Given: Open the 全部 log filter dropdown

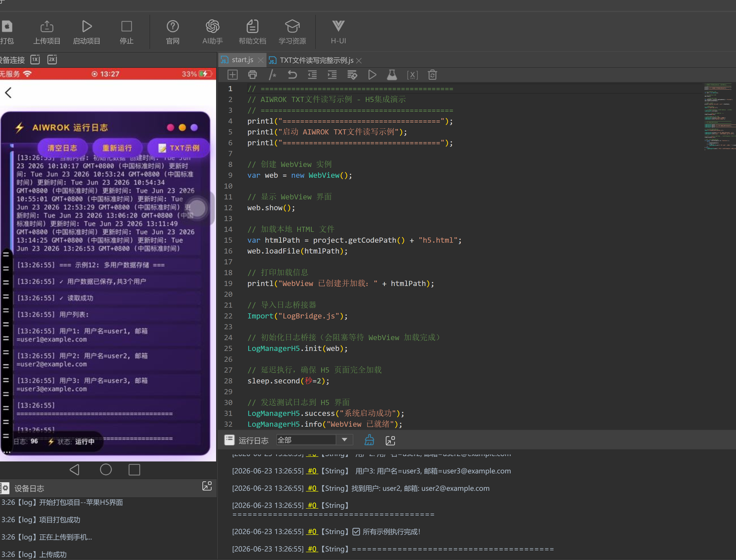Looking at the screenshot, I should 315,440.
